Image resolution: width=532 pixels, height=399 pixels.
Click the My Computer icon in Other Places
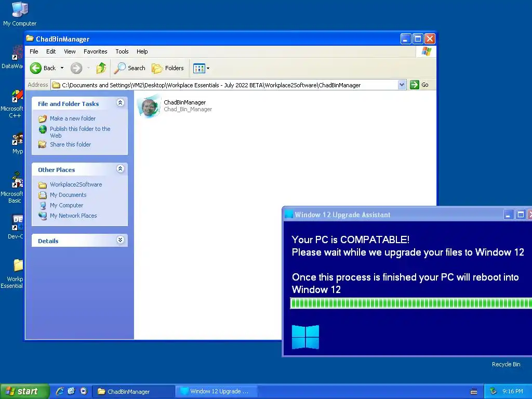pos(43,206)
